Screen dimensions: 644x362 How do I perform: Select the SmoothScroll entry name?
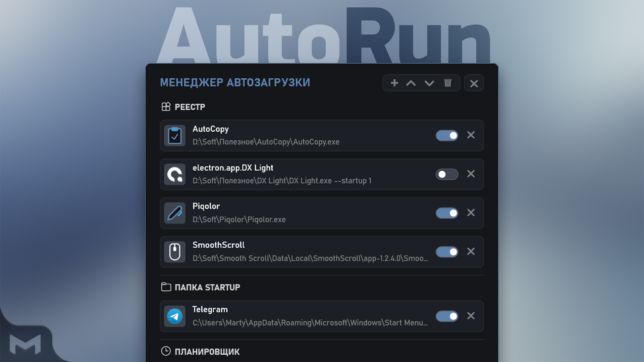pos(219,245)
